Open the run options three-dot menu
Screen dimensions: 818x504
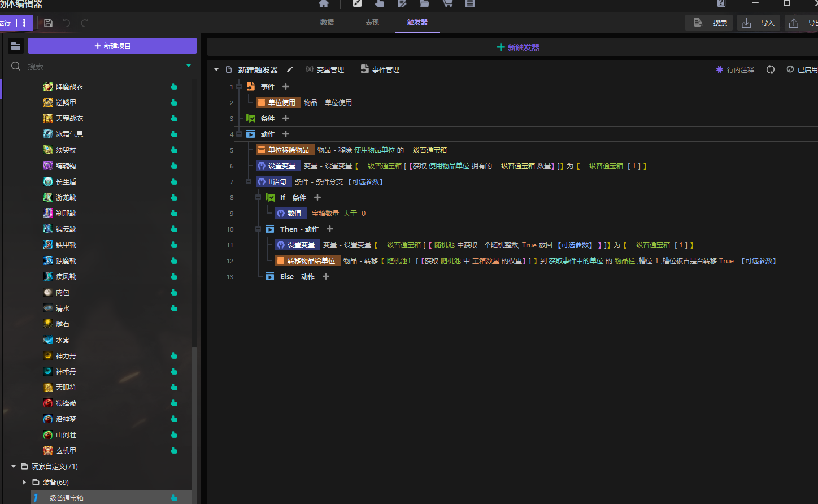point(24,23)
